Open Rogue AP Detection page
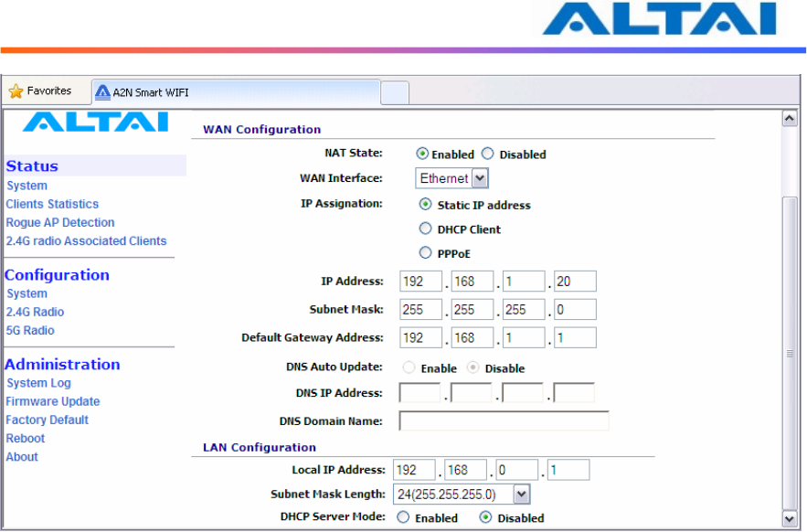This screenshot has width=807, height=532. tap(60, 222)
